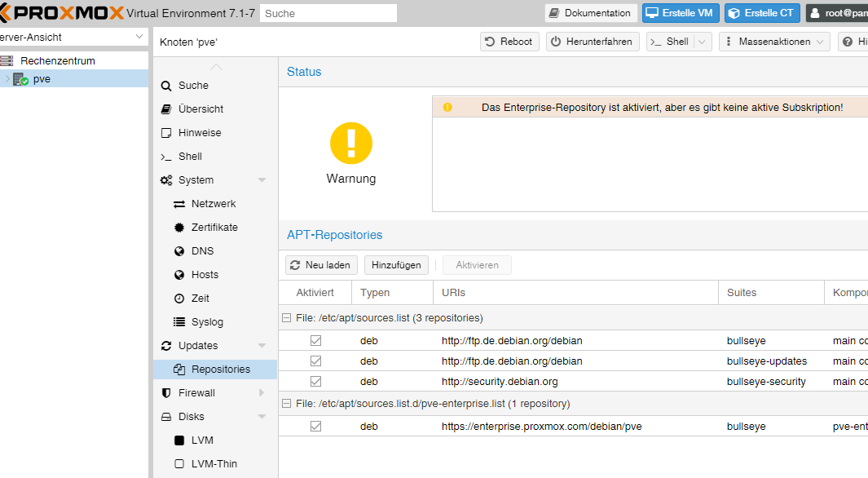The width and height of the screenshot is (868, 478).
Task: Click the Disks drive icon
Action: (x=166, y=417)
